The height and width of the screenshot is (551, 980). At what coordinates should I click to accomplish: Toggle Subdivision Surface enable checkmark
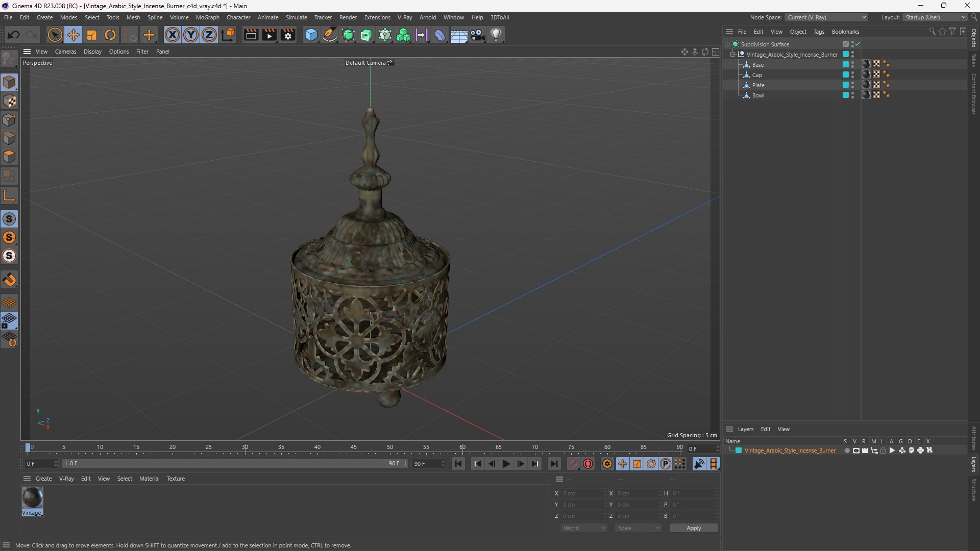(858, 44)
